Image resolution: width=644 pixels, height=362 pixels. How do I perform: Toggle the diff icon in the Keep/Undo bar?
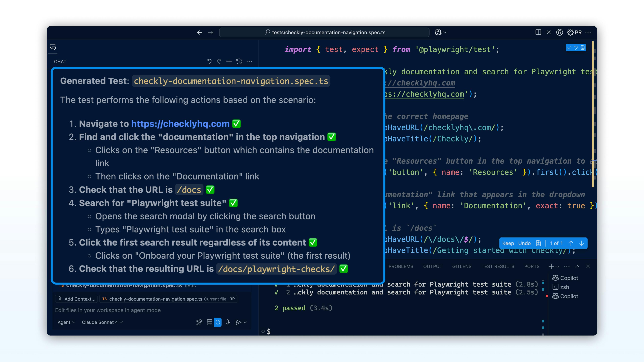(539, 243)
